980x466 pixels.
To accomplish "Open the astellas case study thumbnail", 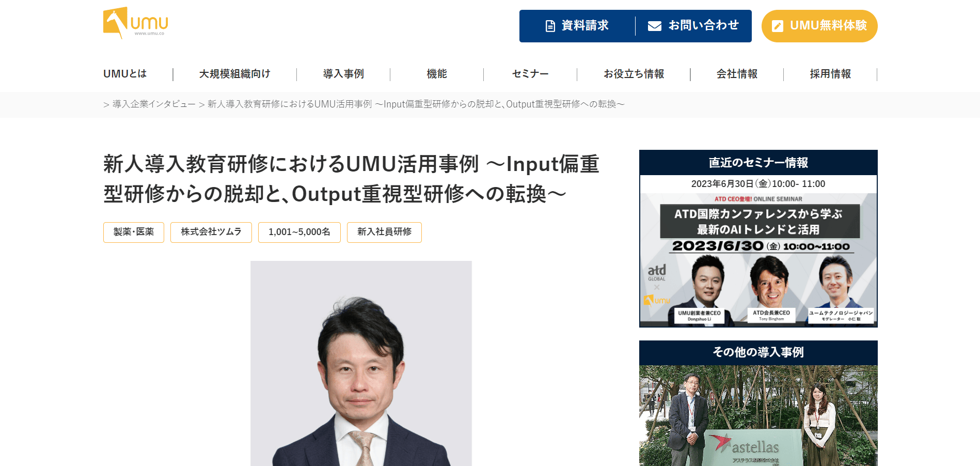I will [x=758, y=416].
